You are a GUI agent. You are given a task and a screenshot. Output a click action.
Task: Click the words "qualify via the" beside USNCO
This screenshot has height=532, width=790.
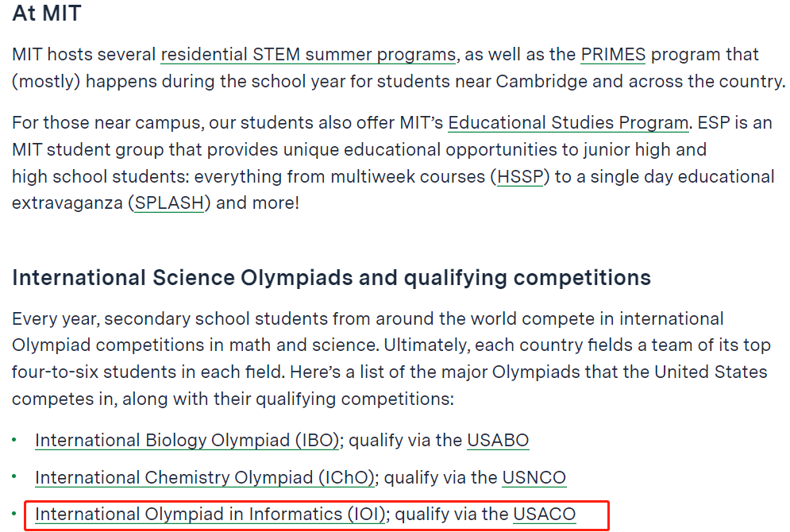pyautogui.click(x=441, y=477)
